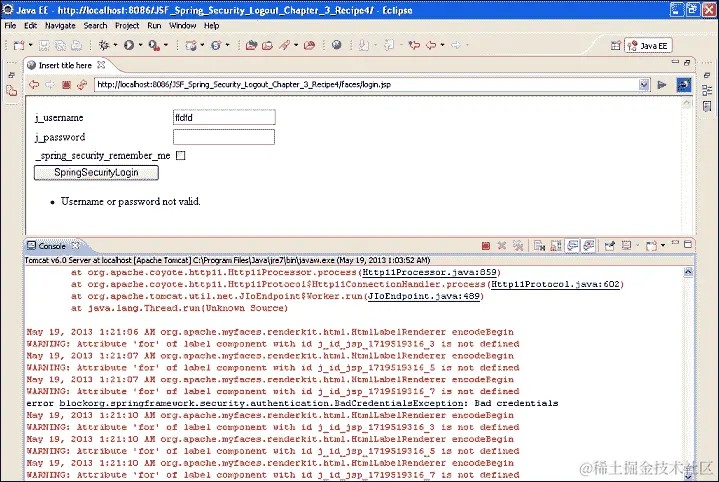Maximize the Console view
The image size is (719, 482).
(x=688, y=244)
